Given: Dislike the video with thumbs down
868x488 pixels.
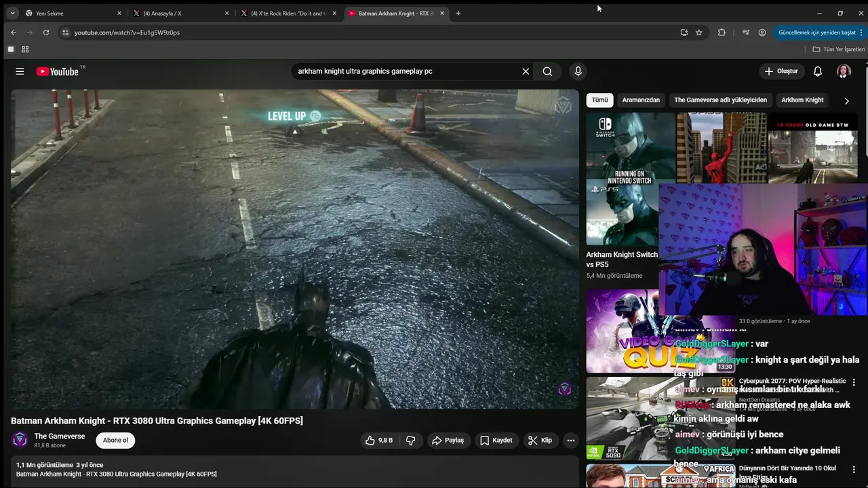Looking at the screenshot, I should coord(410,441).
